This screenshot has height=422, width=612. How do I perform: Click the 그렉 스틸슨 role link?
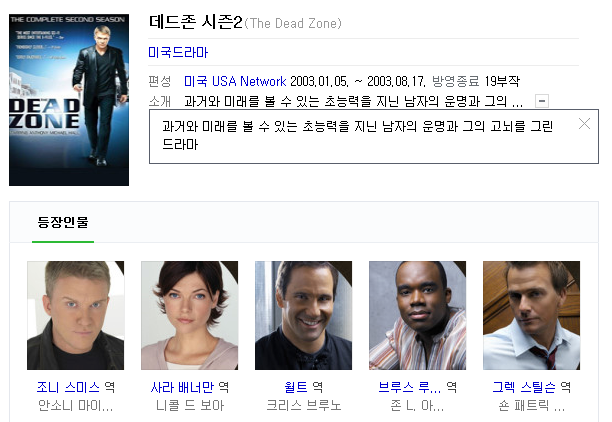click(x=524, y=387)
